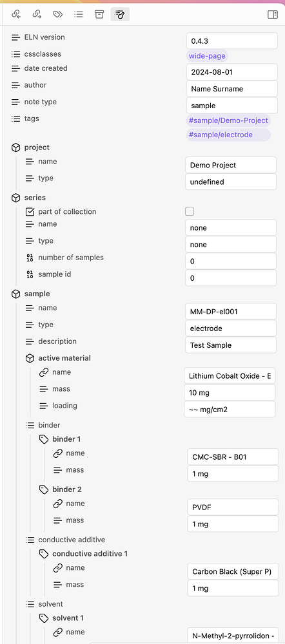This screenshot has width=285, height=644.
Task: Open the outgoing links icon in toolbar
Action: click(37, 14)
